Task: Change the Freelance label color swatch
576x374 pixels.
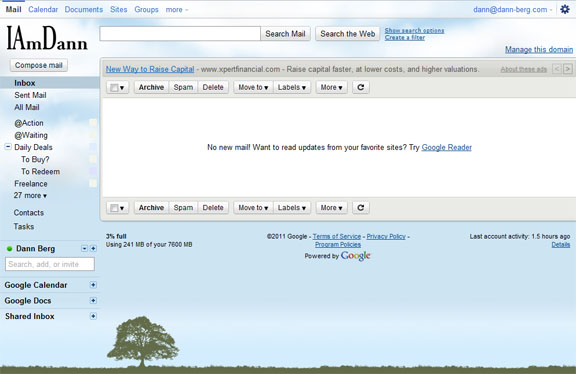Action: pos(93,183)
